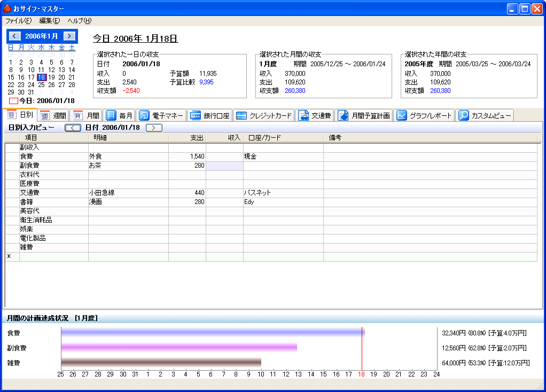Click the red 今日 marker box
The height and width of the screenshot is (392, 546).
(13, 101)
